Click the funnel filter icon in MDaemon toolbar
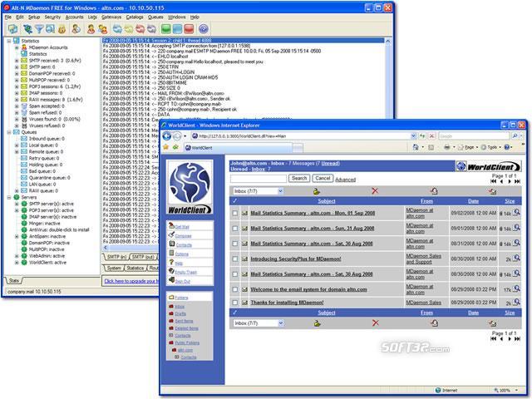Image resolution: width=532 pixels, height=399 pixels. click(39, 29)
